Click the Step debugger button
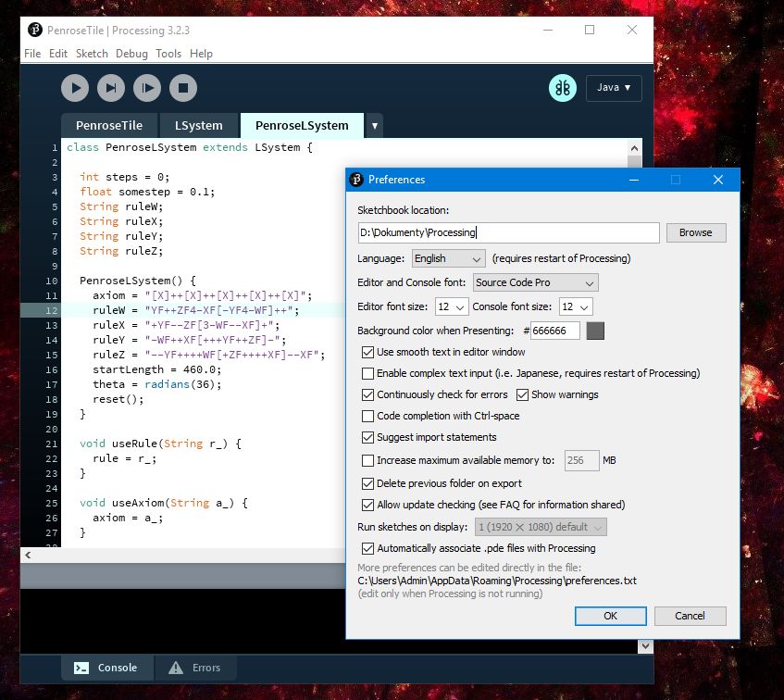Viewport: 784px width, 700px height. click(111, 88)
